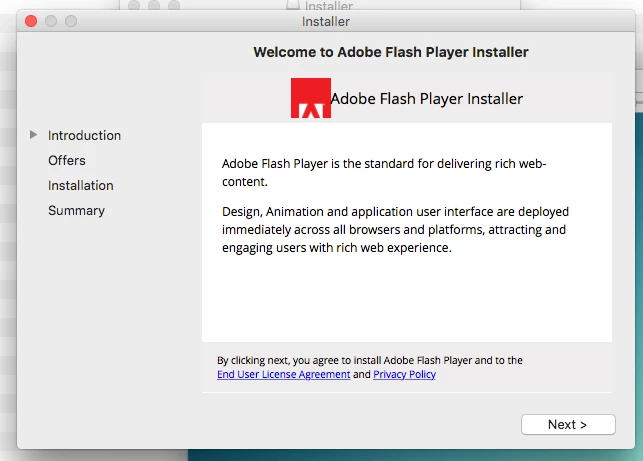The image size is (643, 461).
Task: Click the background Installer window title
Action: click(x=328, y=5)
